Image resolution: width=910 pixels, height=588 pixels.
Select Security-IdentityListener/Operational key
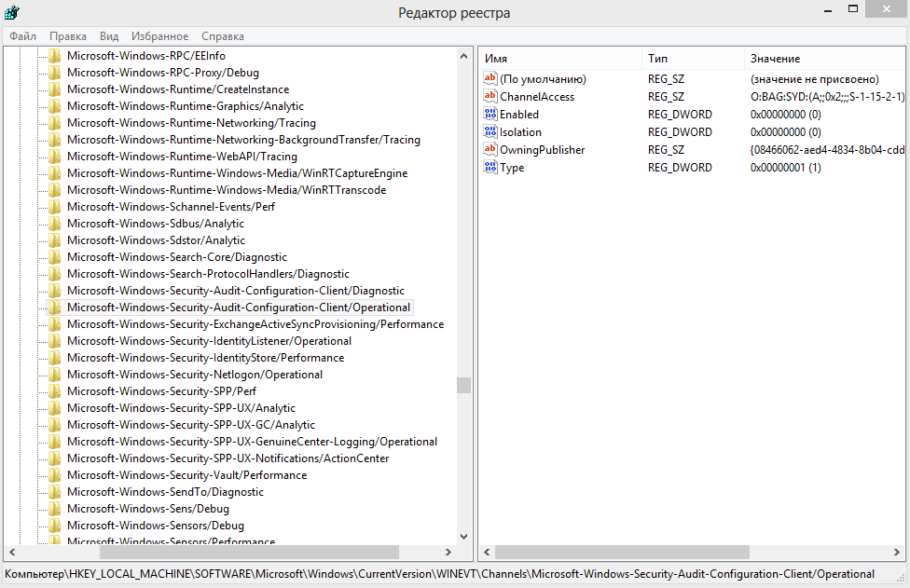(210, 341)
